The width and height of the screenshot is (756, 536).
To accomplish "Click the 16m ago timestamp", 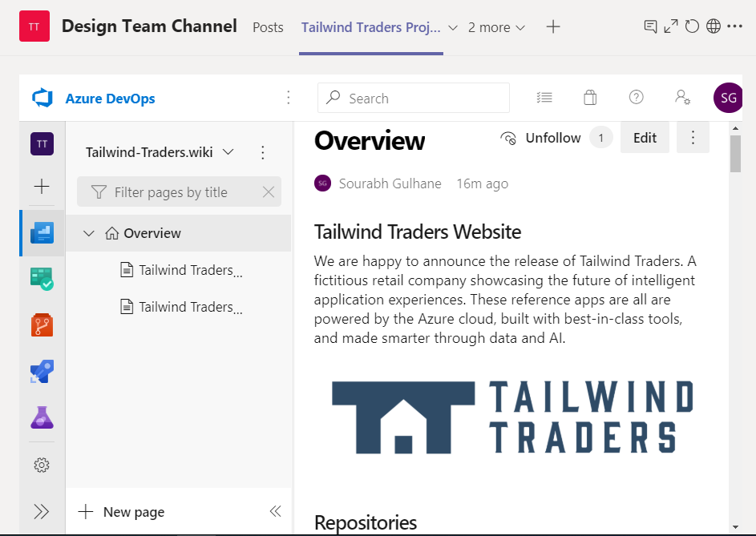I will [483, 183].
